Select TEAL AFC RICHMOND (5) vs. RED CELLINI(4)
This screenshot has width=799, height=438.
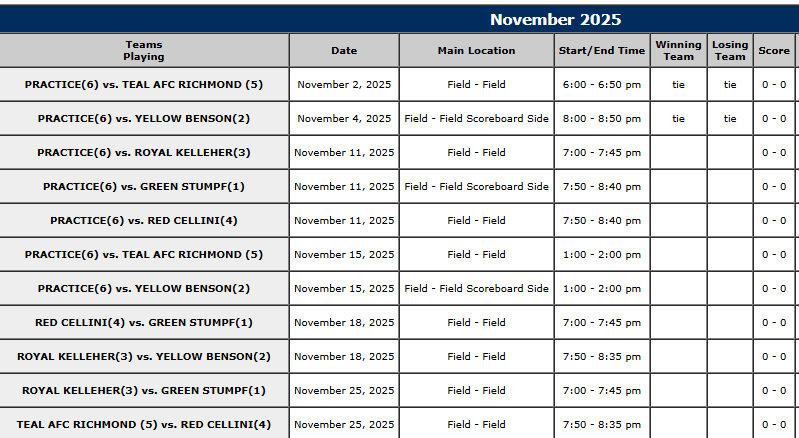[x=144, y=425]
